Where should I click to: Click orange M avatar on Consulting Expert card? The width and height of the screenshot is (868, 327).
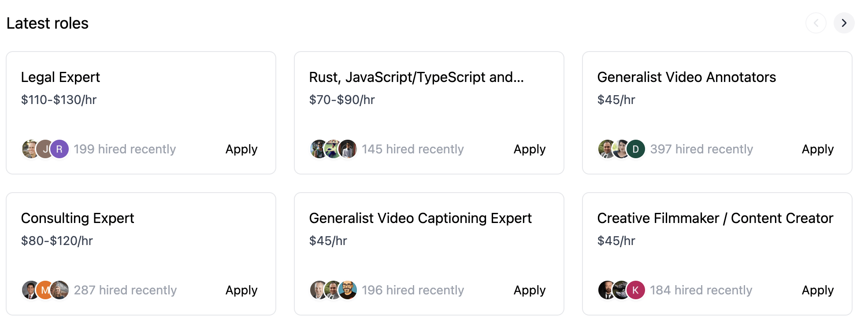(x=45, y=290)
